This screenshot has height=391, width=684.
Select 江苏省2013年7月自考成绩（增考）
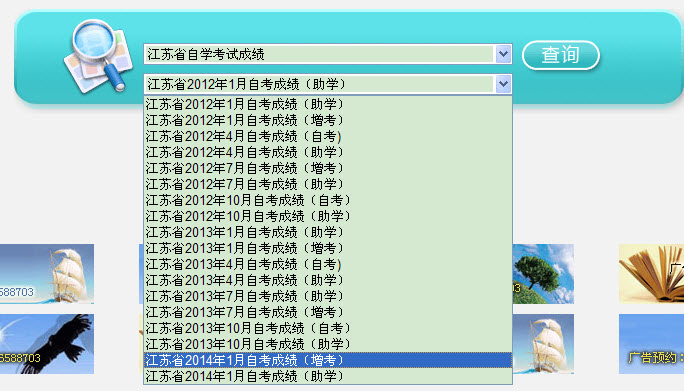click(x=328, y=312)
